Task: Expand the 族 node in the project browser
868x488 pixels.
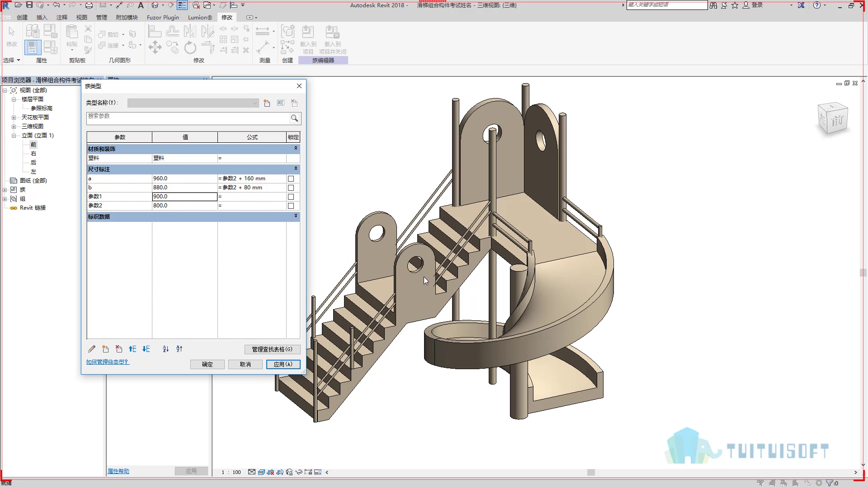Action: 5,190
